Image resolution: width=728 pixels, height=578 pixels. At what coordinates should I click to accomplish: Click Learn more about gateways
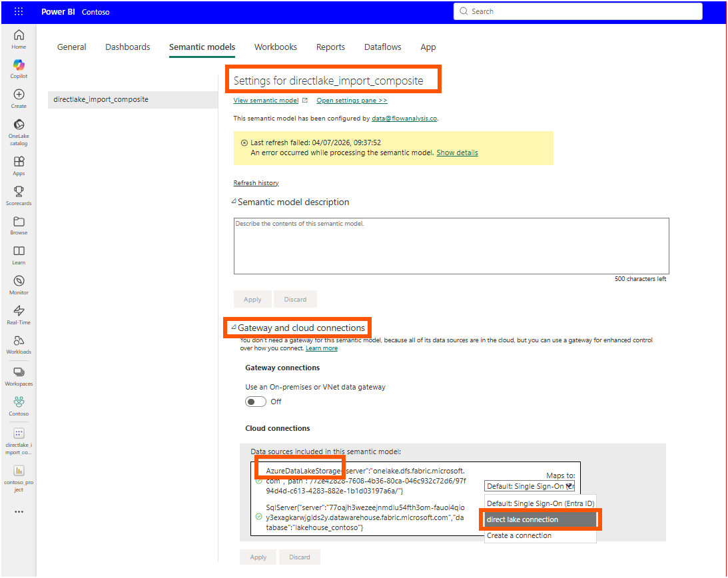(321, 348)
